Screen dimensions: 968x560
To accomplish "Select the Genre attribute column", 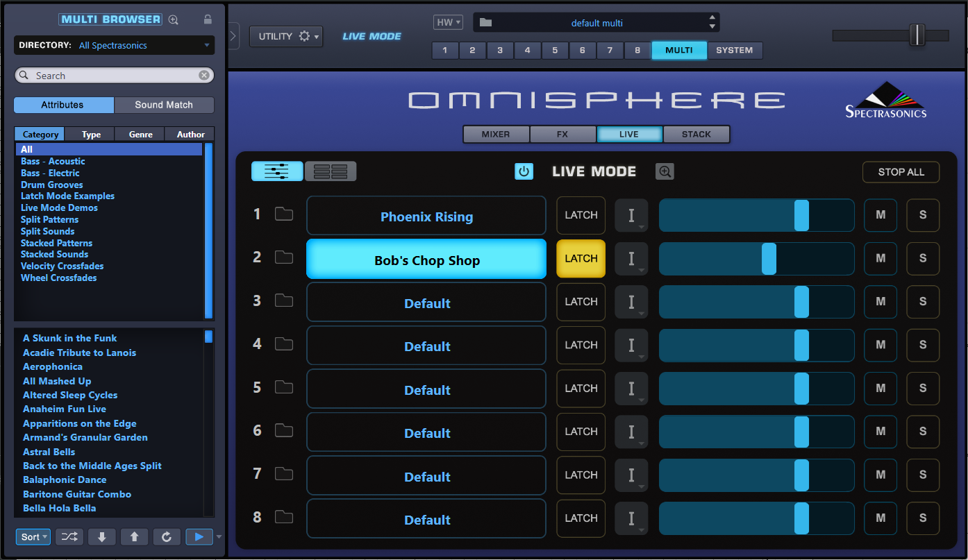I will [140, 134].
